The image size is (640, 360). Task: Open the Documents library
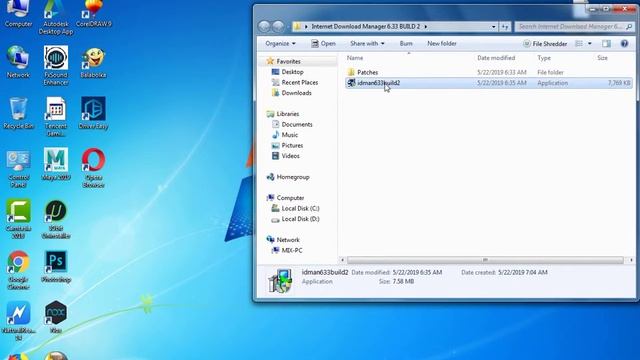pyautogui.click(x=297, y=124)
